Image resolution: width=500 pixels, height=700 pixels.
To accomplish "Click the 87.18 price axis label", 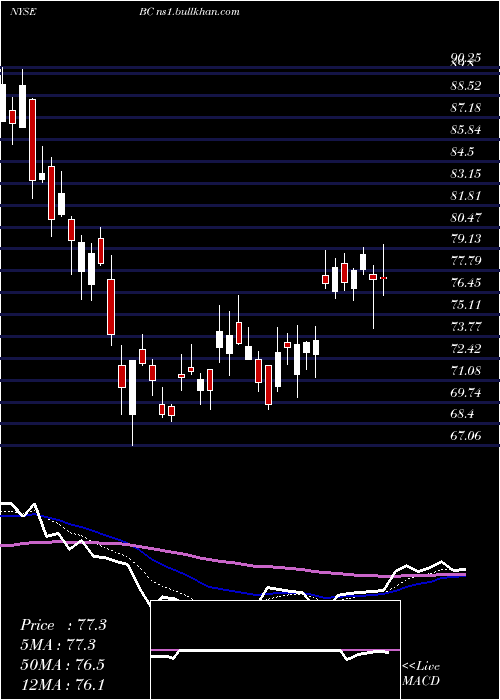I will point(466,107).
